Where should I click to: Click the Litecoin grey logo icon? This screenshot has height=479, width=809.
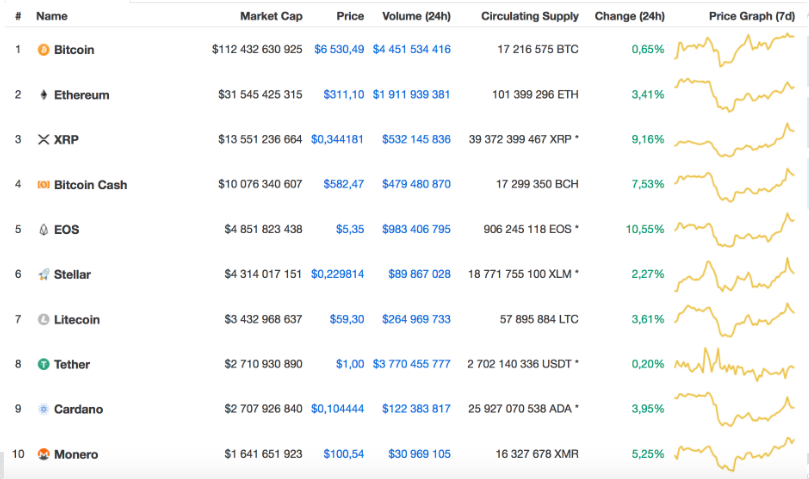point(43,320)
